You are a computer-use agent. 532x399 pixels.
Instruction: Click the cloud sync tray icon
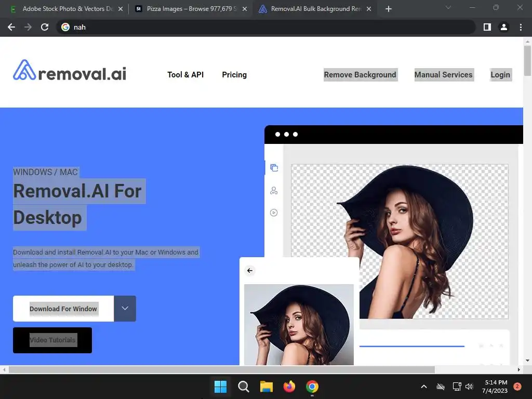click(x=441, y=387)
